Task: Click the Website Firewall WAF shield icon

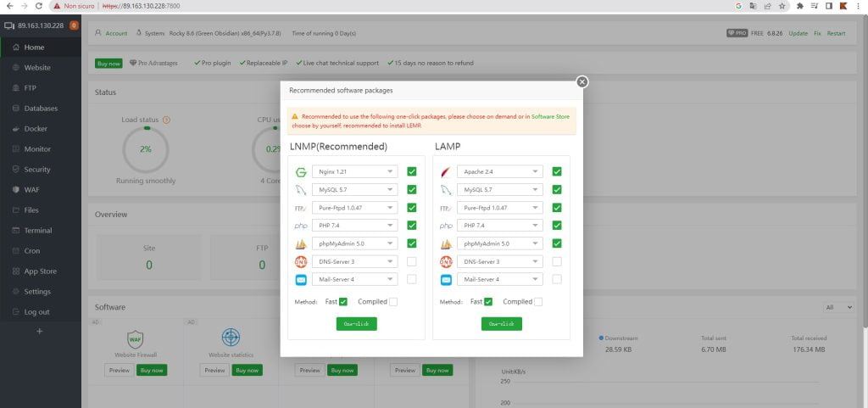Action: point(135,338)
